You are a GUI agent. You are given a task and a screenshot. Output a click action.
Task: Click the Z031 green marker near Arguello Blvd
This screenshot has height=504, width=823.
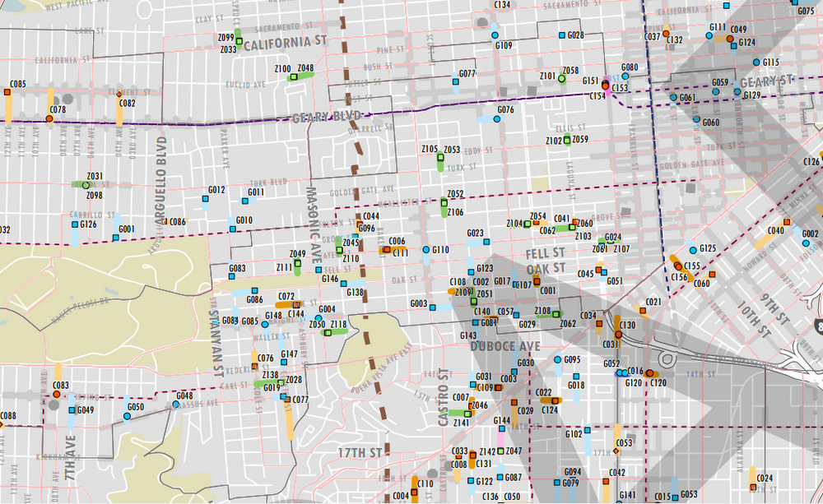pos(85,185)
